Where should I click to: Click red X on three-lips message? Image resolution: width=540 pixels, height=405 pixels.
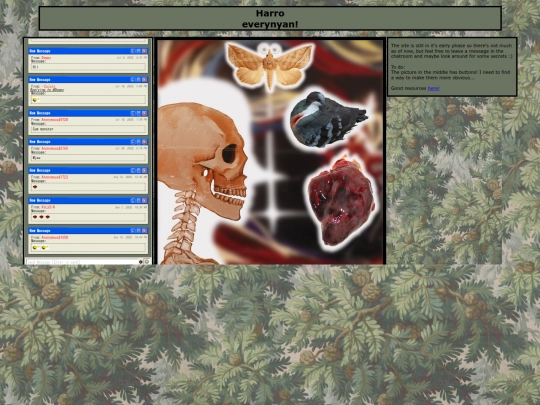tap(144, 200)
